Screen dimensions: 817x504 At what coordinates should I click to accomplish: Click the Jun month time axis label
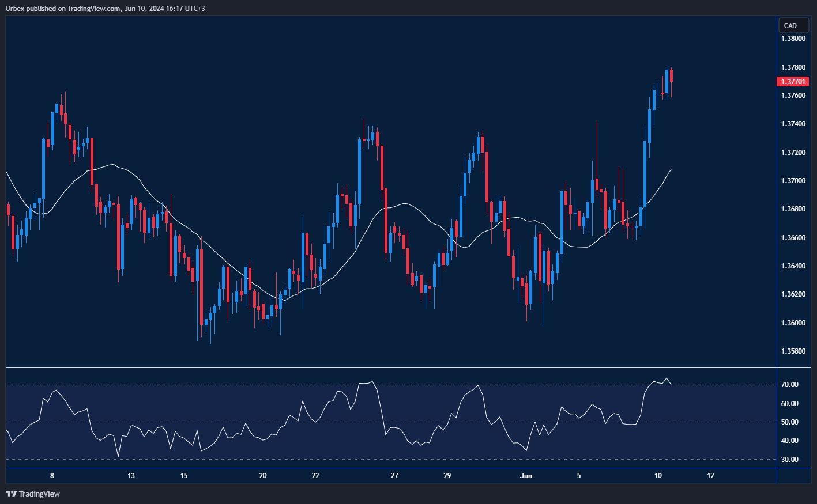[x=526, y=476]
